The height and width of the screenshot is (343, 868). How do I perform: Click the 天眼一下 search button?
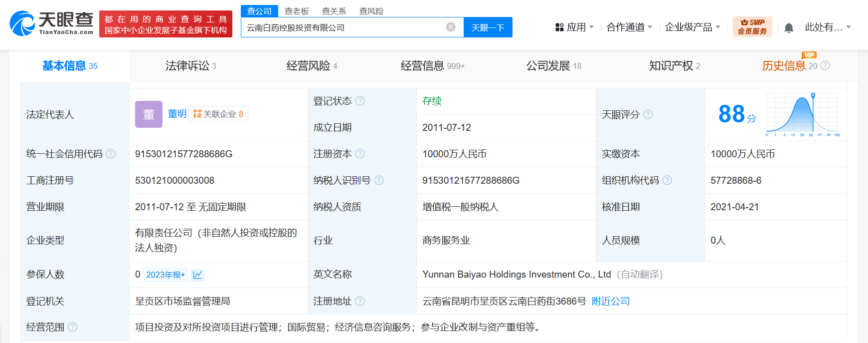point(488,27)
